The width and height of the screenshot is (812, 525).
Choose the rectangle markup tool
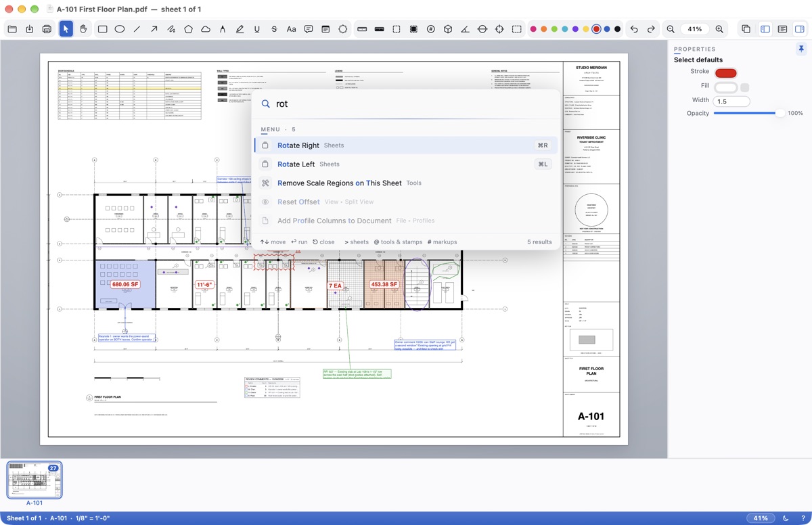(x=102, y=29)
